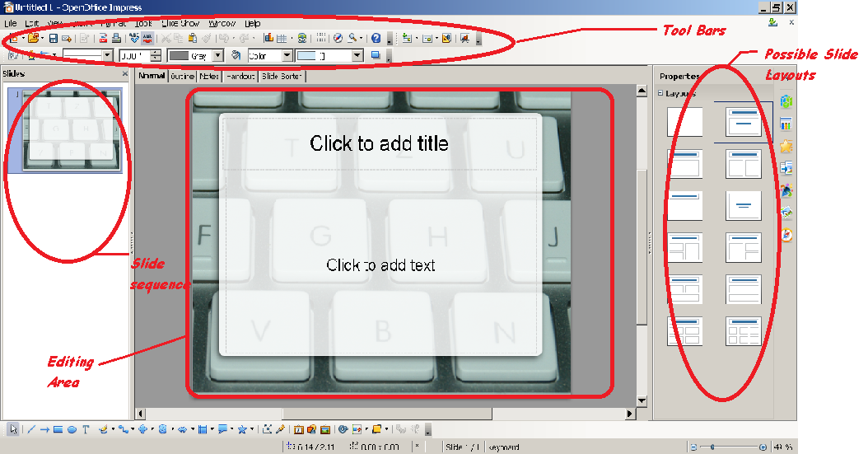Open Gallery icon in drawing toolbar
This screenshot has height=454, width=868.
(x=325, y=429)
